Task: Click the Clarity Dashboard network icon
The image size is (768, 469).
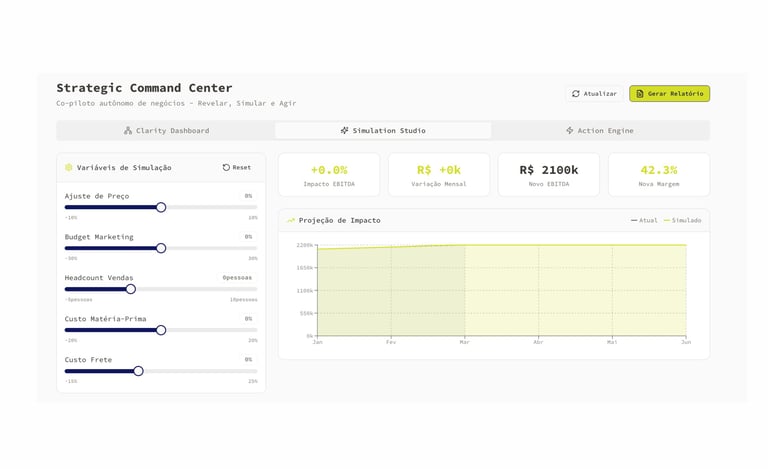Action: tap(128, 131)
